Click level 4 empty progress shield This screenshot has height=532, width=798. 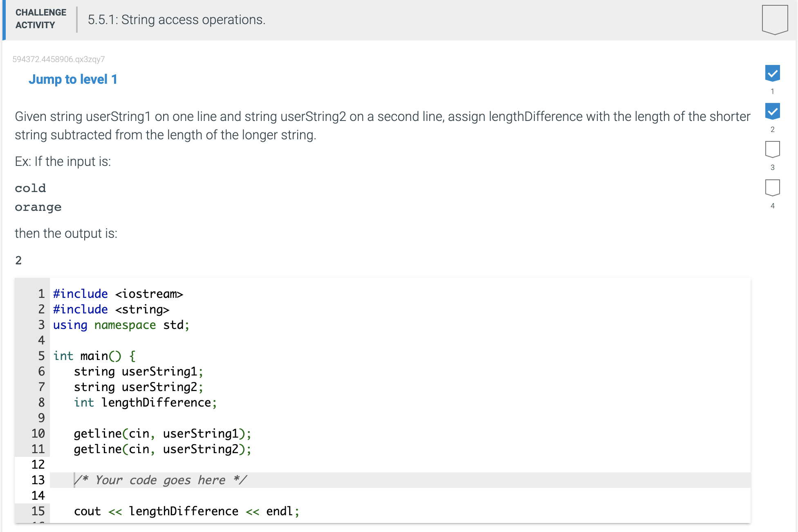point(772,187)
